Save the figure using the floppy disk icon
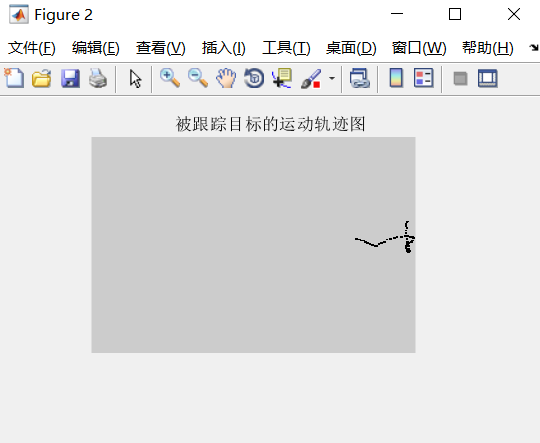 [70, 78]
